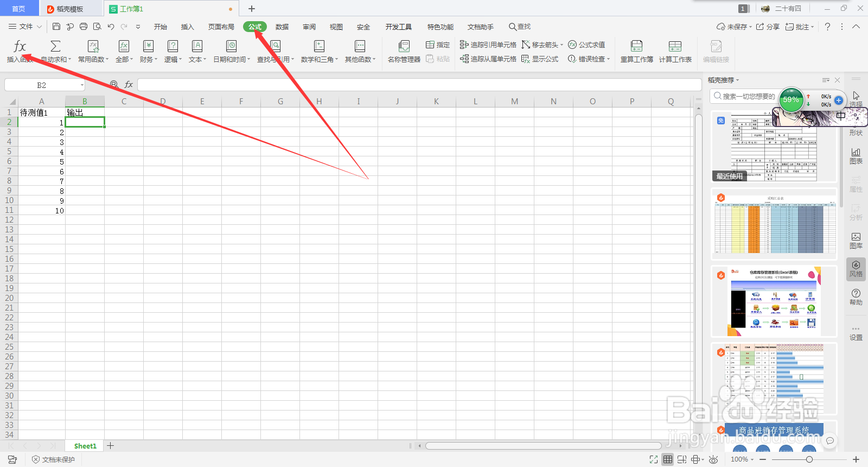Click the 分享 share button

pos(768,27)
